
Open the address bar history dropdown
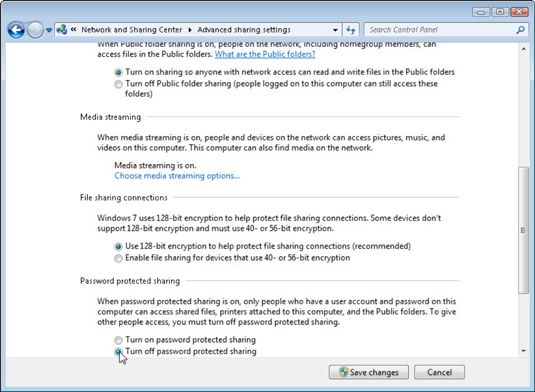click(335, 30)
